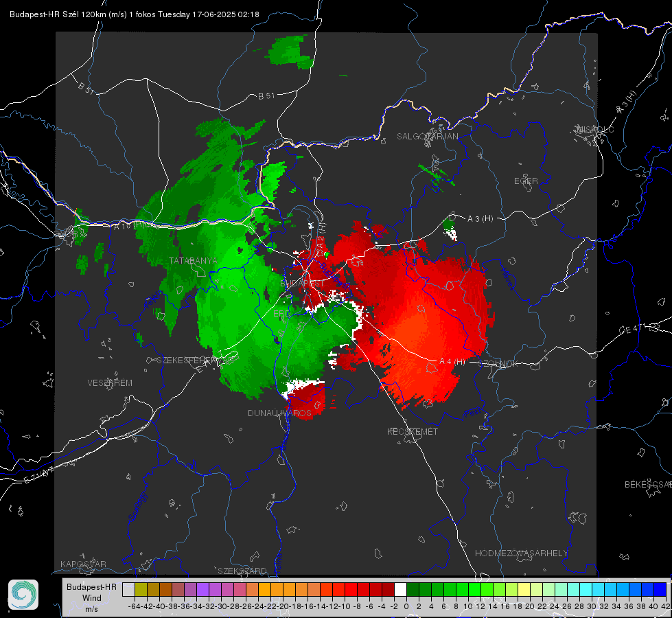Click the SALGOTARJAN city label
Image resolution: width=672 pixels, height=618 pixels.
(427, 137)
